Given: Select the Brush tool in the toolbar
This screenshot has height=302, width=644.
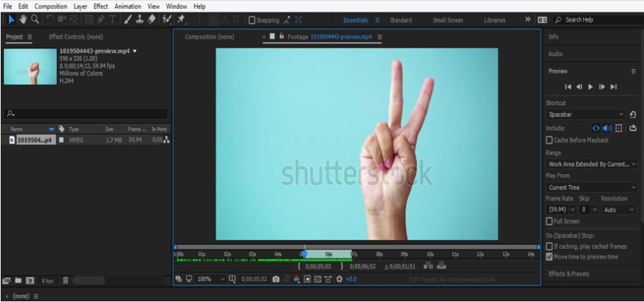Looking at the screenshot, I should [128, 20].
